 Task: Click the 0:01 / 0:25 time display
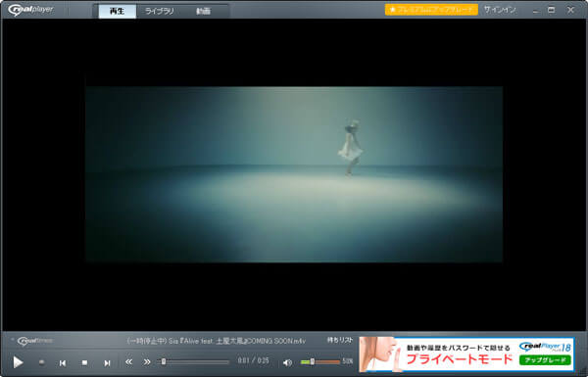pyautogui.click(x=253, y=361)
